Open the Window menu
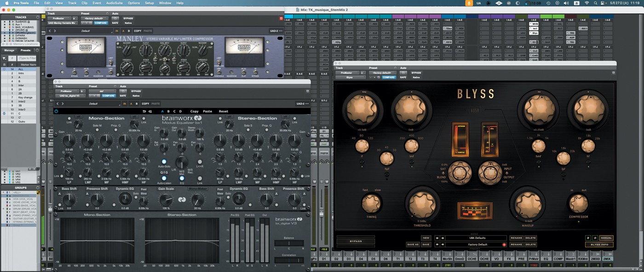 (x=165, y=3)
